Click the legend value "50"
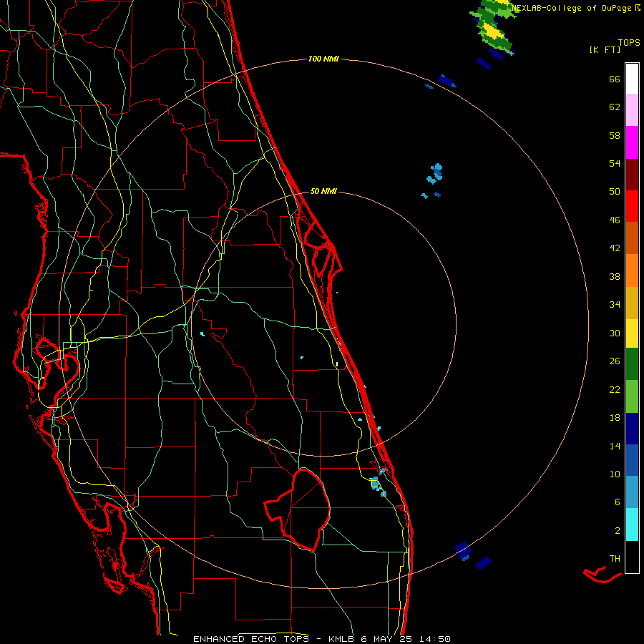The width and height of the screenshot is (644, 644). (x=615, y=192)
